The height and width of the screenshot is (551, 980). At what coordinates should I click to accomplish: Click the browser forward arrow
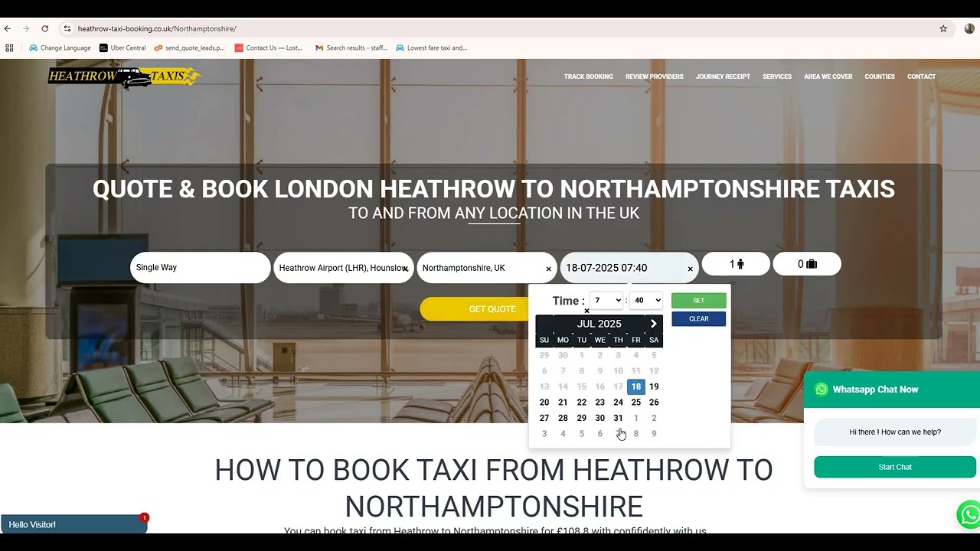point(26,28)
